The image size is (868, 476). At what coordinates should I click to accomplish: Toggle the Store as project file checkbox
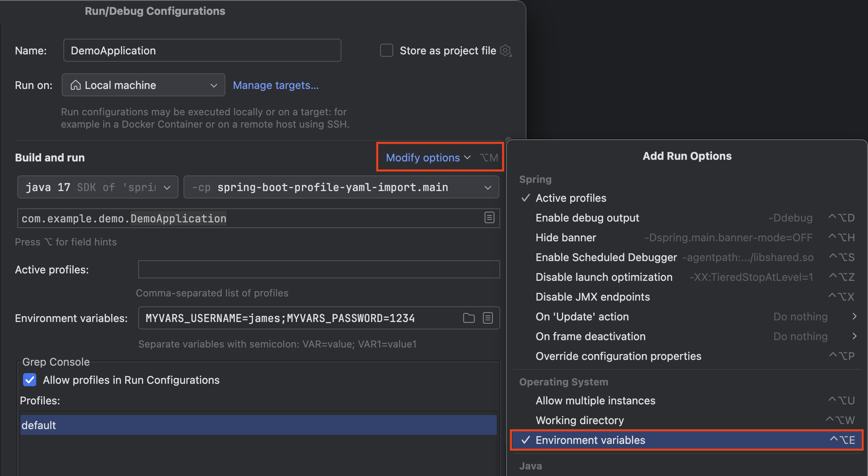[387, 51]
